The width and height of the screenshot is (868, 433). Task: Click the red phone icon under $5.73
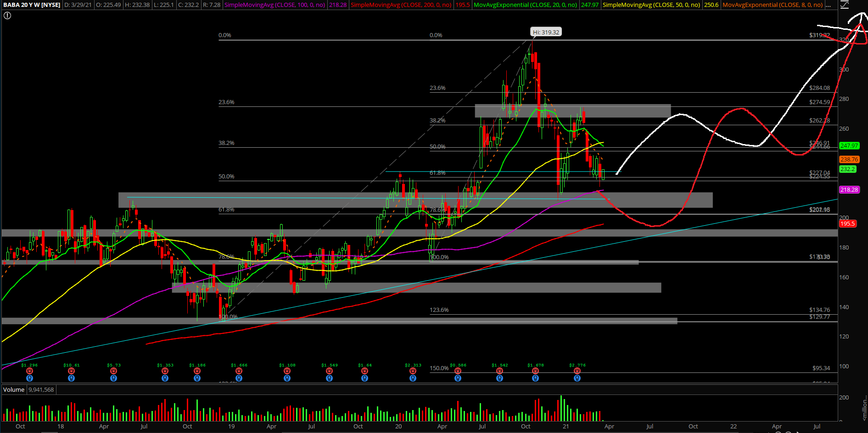pyautogui.click(x=113, y=371)
